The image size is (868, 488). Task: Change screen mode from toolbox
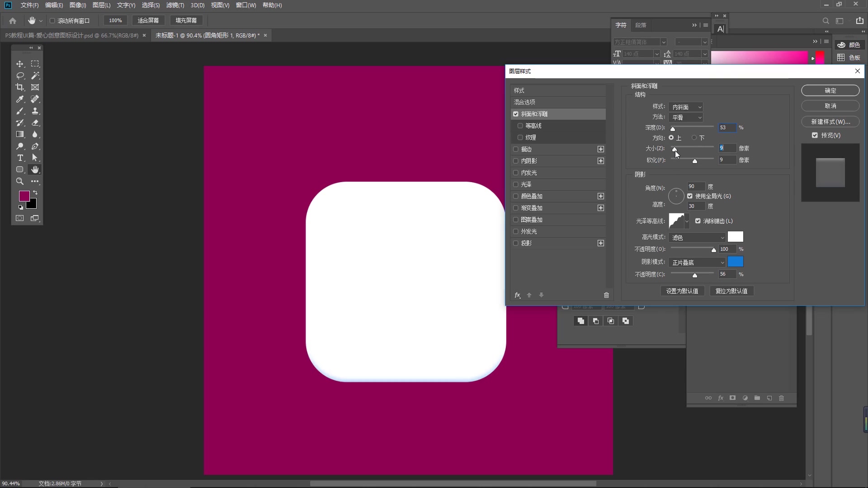tap(35, 218)
